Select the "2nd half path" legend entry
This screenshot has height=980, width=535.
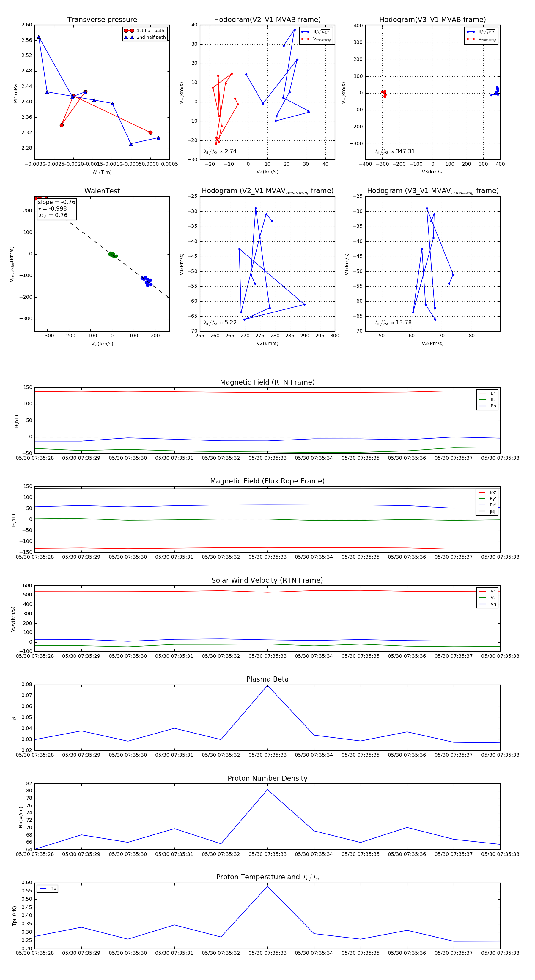click(x=145, y=37)
